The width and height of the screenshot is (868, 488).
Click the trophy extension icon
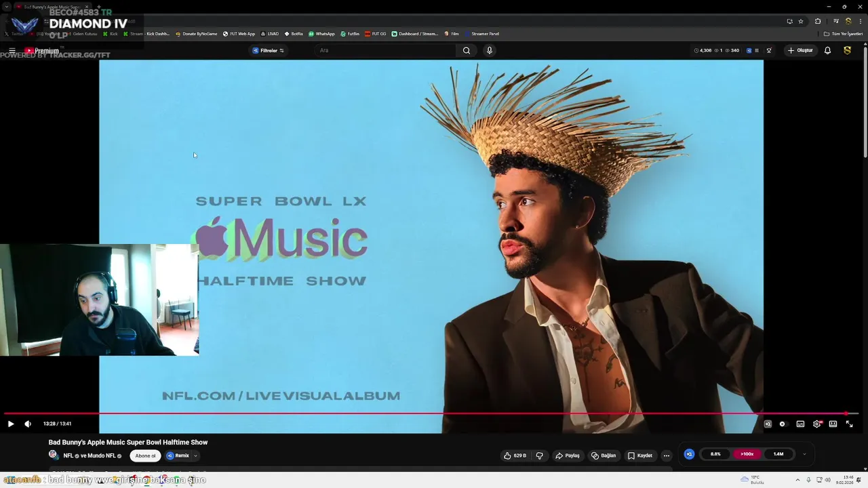coord(769,50)
